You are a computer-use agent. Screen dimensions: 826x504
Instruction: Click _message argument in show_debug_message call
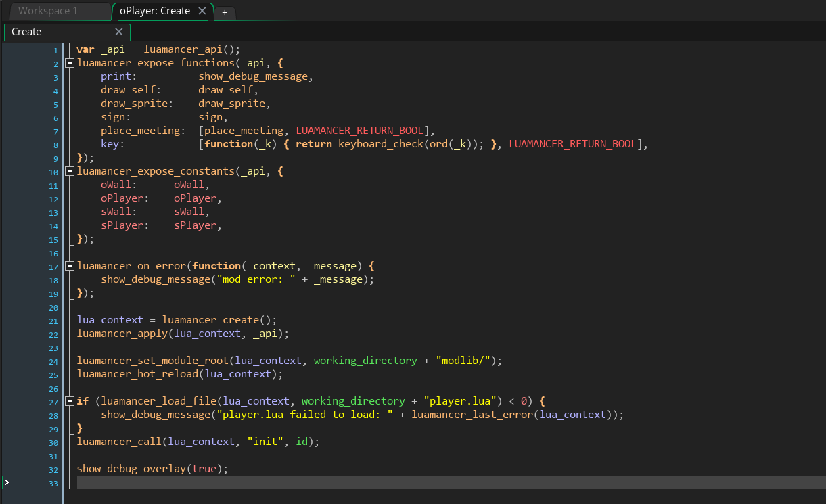[x=338, y=279]
